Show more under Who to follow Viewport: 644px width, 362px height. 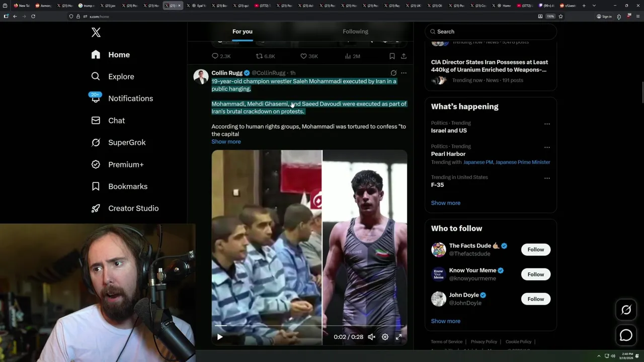tap(446, 321)
